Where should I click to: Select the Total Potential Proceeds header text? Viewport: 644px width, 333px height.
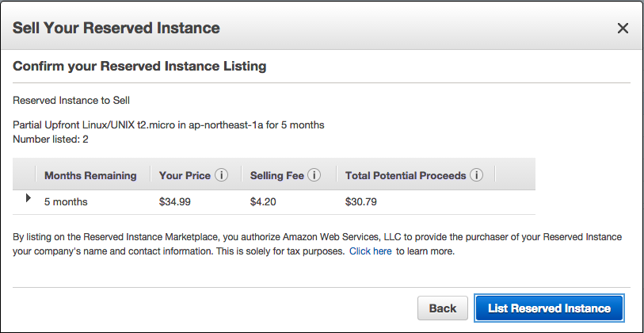point(406,175)
